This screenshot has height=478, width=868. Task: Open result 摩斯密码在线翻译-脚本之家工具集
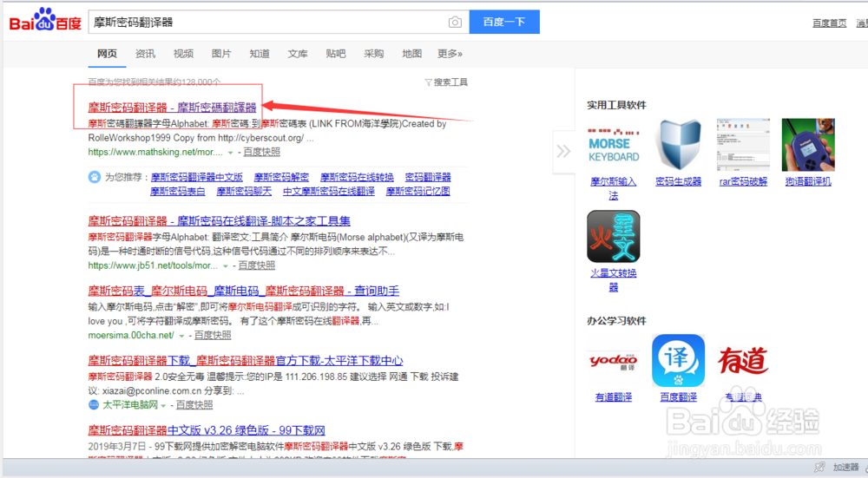coord(220,220)
